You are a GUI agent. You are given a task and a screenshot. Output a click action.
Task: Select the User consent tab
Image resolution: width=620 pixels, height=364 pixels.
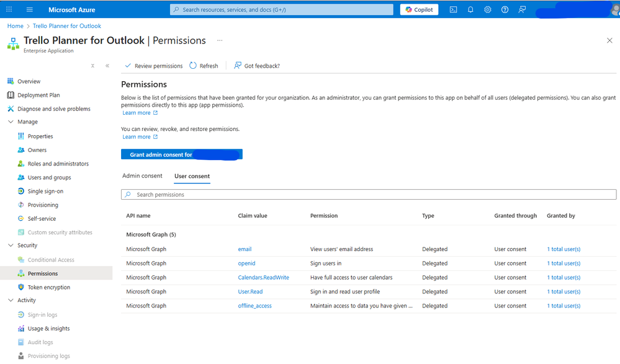192,176
